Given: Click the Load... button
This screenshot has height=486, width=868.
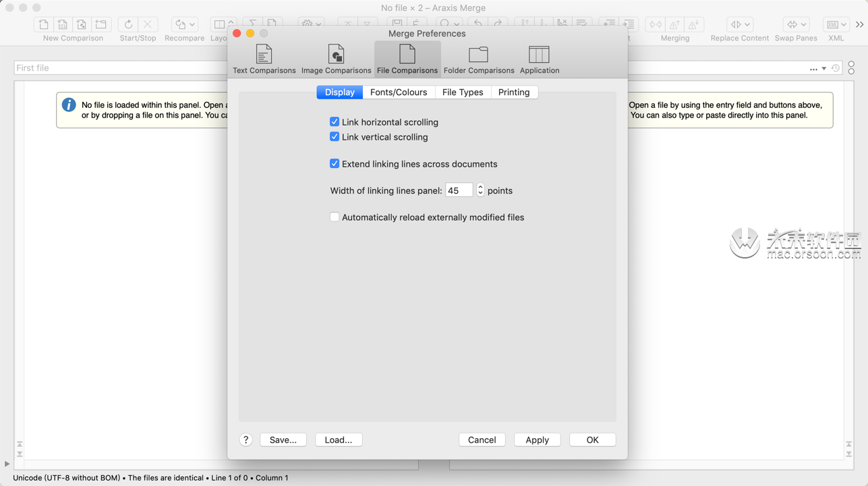Looking at the screenshot, I should click(x=339, y=439).
